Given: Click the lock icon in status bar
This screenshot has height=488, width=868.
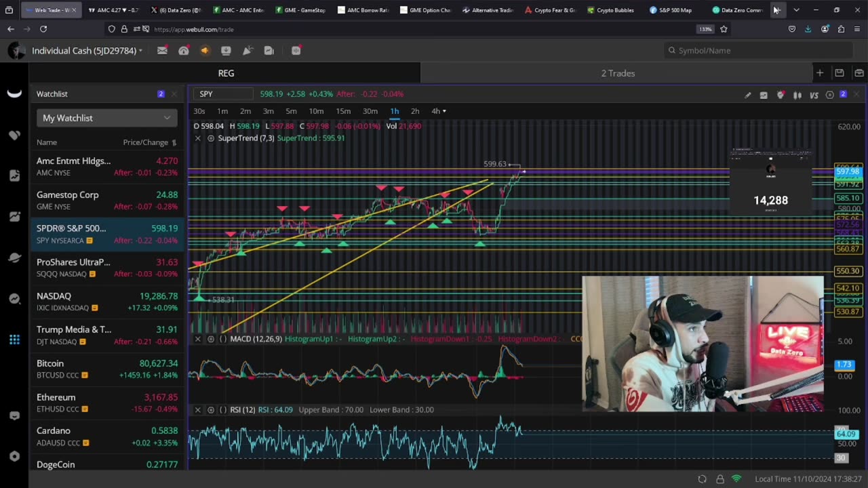Looking at the screenshot, I should (x=719, y=479).
